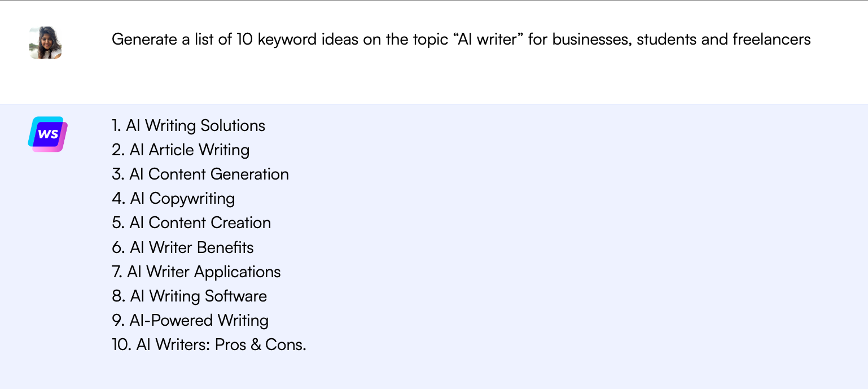
Task: Select the "AI Content Generation" entry
Action: (x=200, y=174)
